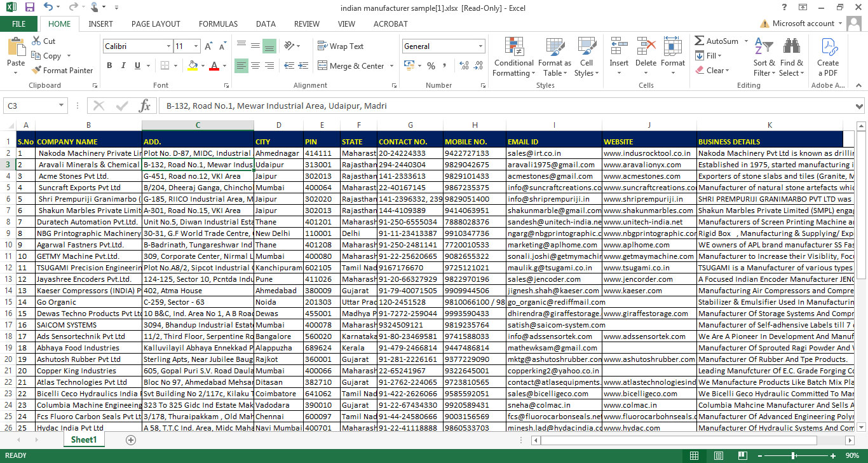Switch to the FORMULAS ribbon tab
Viewport: 868px width, 463px height.
[x=218, y=24]
